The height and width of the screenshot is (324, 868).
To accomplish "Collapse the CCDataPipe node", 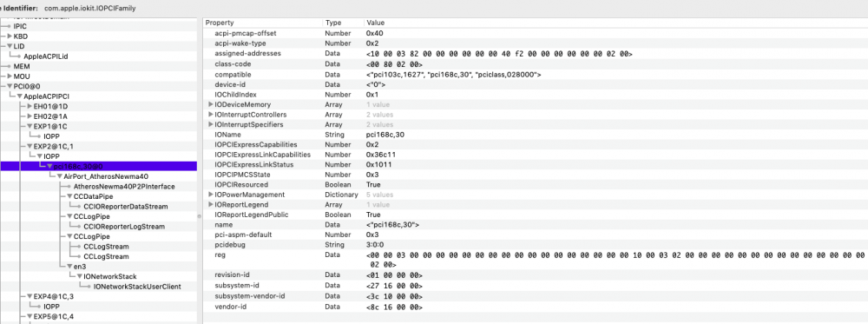I will (x=69, y=196).
